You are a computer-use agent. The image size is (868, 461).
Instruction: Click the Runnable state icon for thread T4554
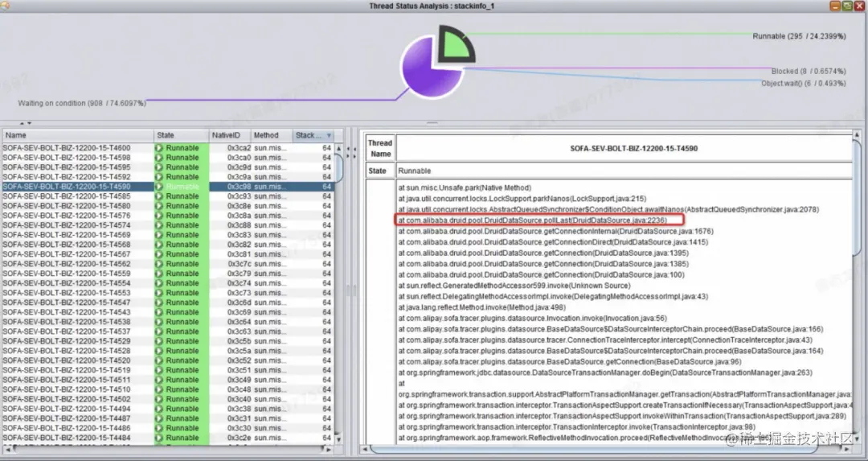pyautogui.click(x=159, y=283)
